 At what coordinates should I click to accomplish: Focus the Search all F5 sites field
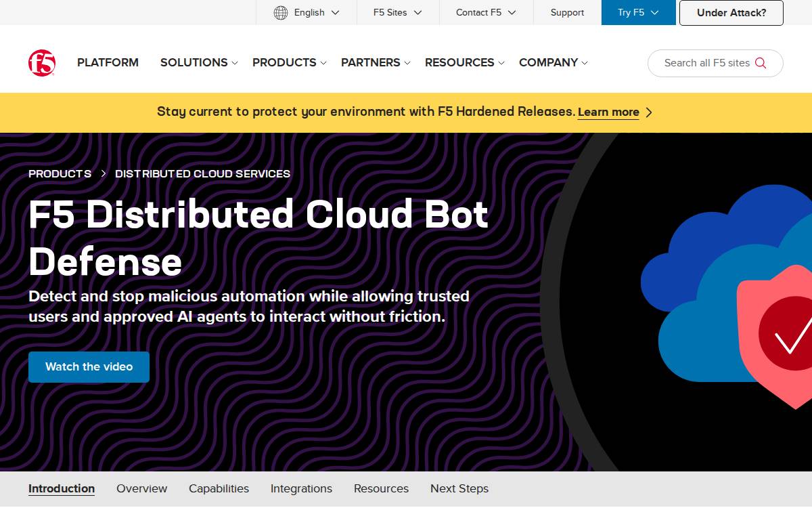715,63
